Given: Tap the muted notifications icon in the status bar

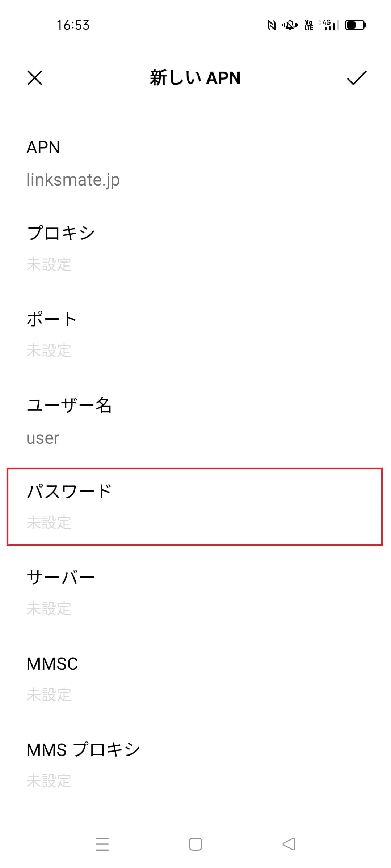Looking at the screenshot, I should coord(290,25).
